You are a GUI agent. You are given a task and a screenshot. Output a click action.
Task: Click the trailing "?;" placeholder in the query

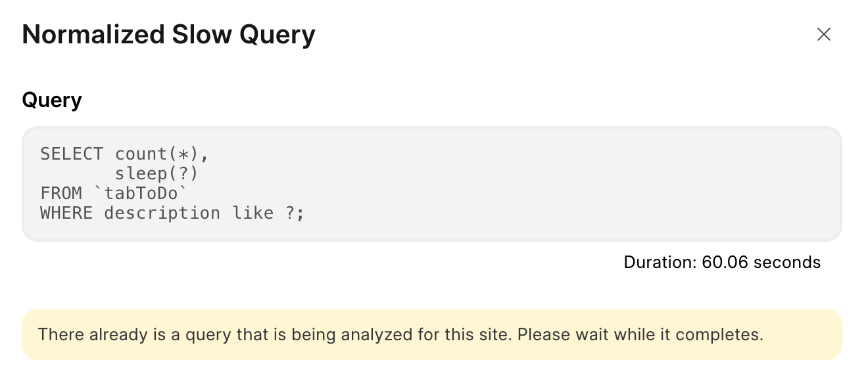(295, 213)
